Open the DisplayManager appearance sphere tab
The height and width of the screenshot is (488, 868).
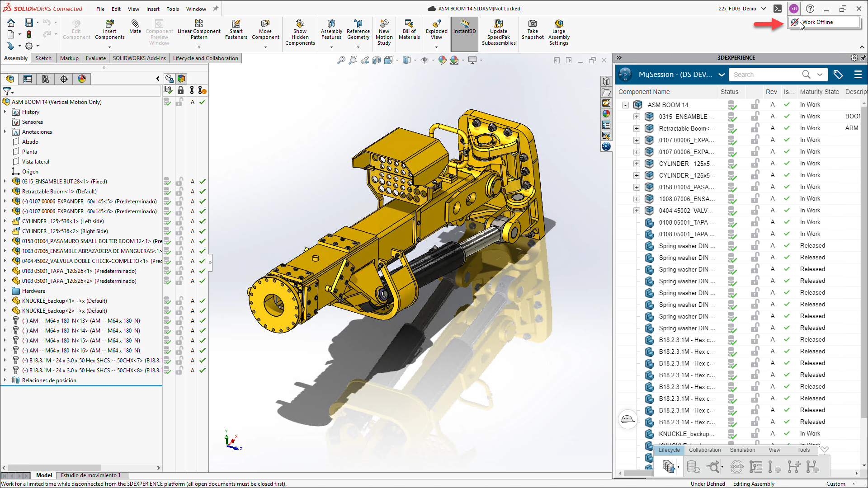coord(82,79)
